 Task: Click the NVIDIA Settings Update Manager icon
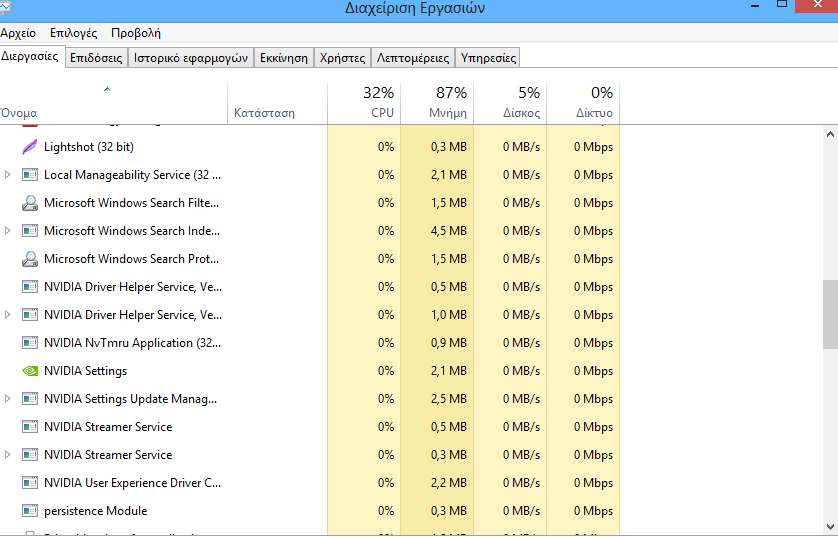pos(29,399)
